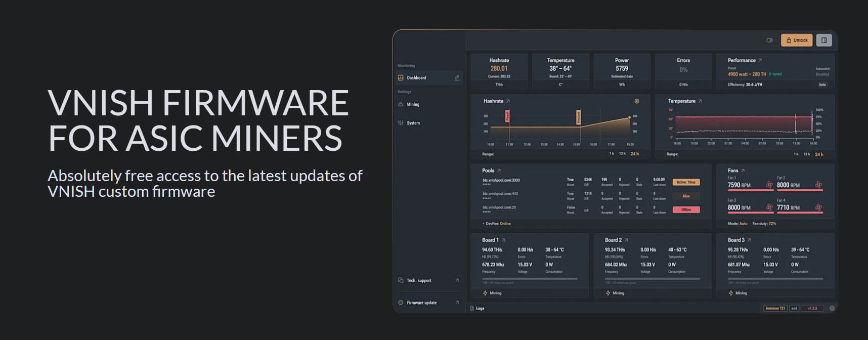
Task: Click the Fan 4 fan icon
Action: [x=818, y=207]
